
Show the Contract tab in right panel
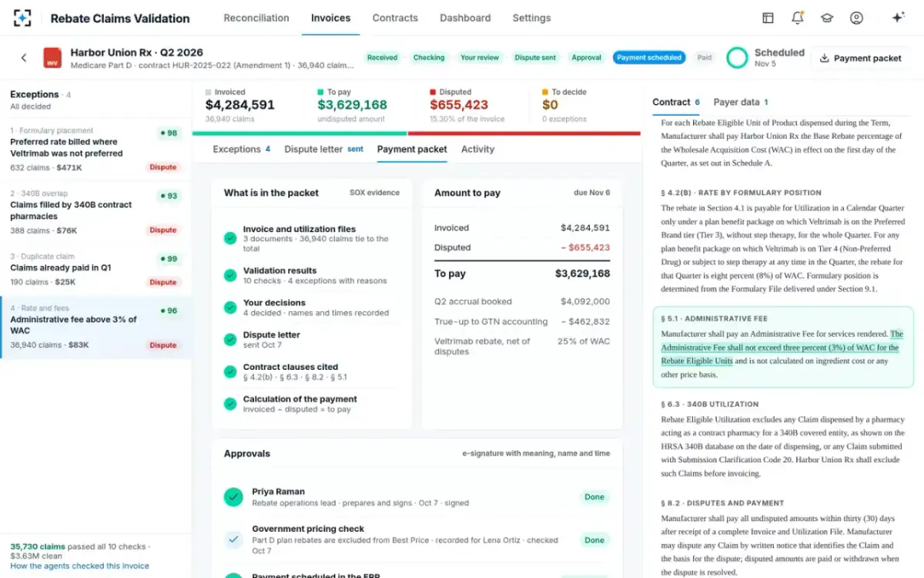coord(676,102)
